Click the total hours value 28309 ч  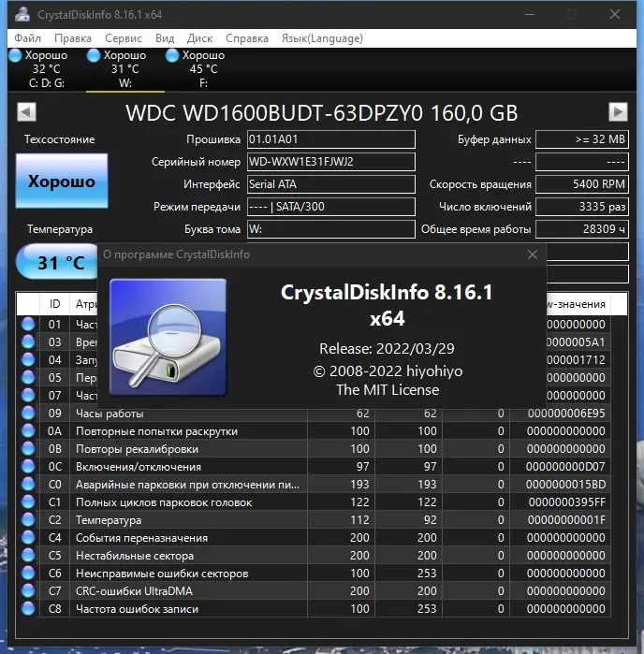[582, 229]
